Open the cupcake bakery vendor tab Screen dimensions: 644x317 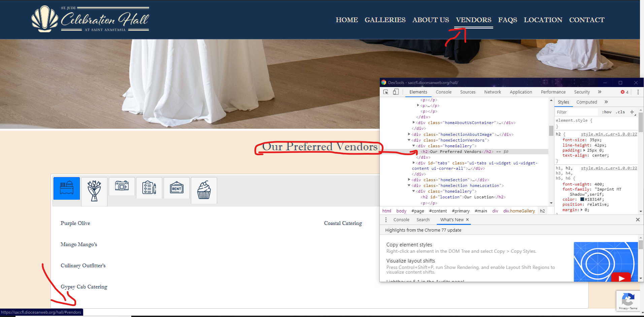pyautogui.click(x=204, y=190)
